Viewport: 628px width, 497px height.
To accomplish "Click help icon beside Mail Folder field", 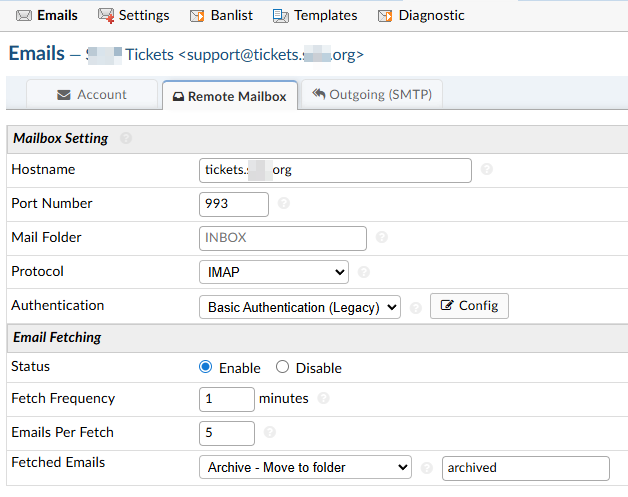I will (x=382, y=238).
